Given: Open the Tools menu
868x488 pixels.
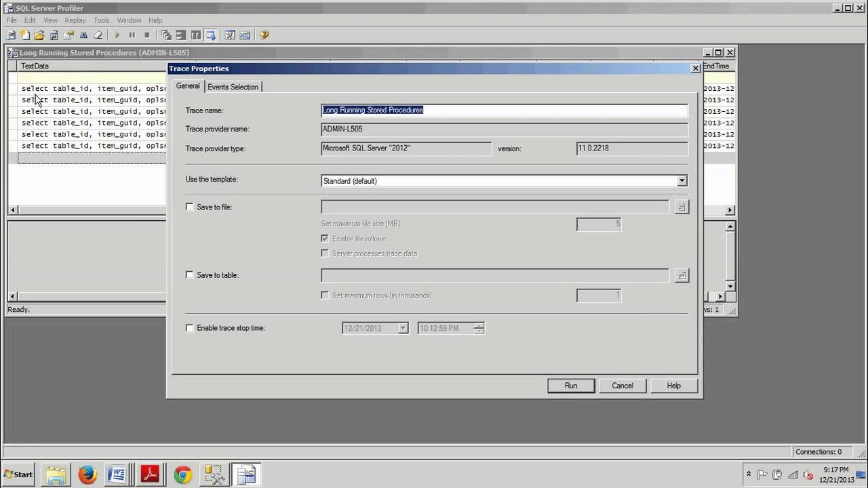Looking at the screenshot, I should point(101,20).
